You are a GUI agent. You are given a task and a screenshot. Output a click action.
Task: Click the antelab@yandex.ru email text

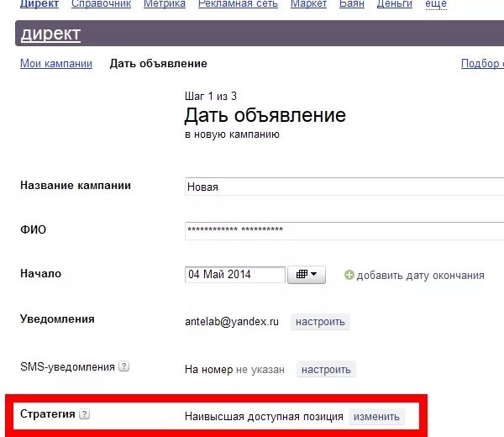232,322
